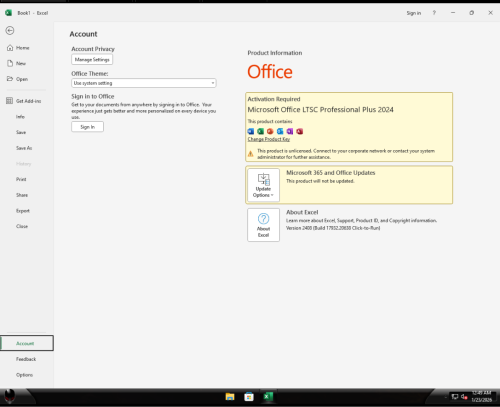Click the Version 2408 build text

[333, 228]
